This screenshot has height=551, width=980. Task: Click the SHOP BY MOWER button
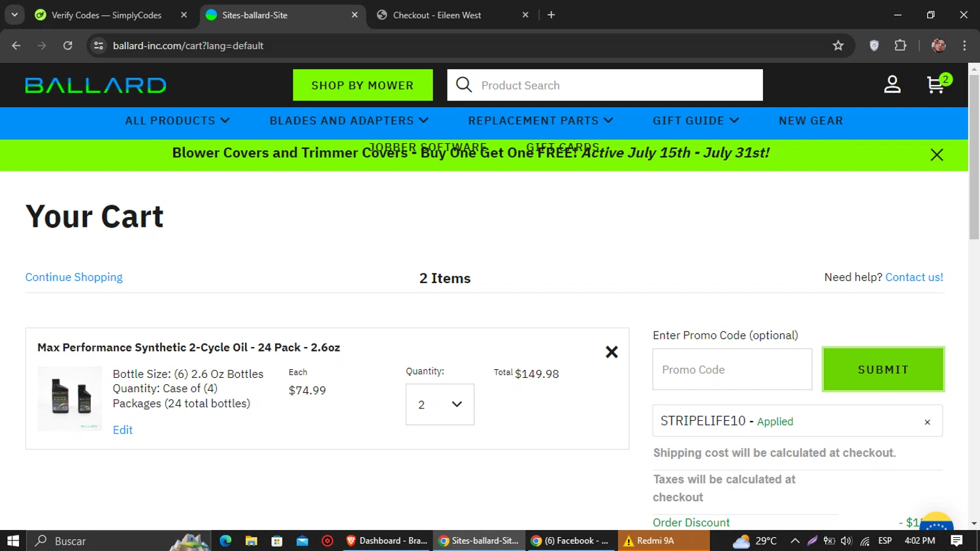[x=363, y=85]
